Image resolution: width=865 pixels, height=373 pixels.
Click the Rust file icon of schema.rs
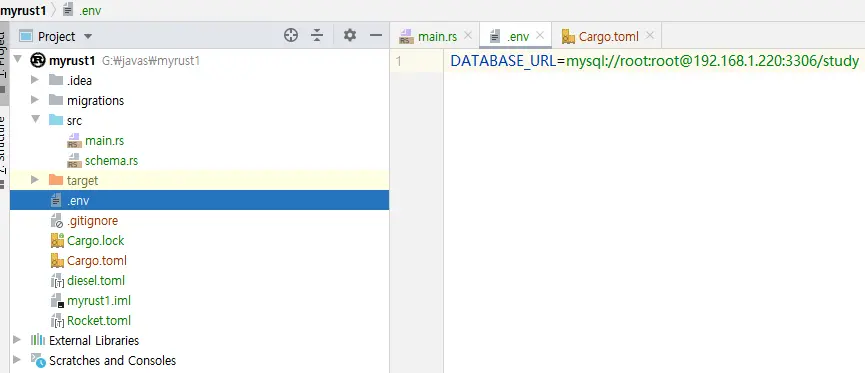74,161
